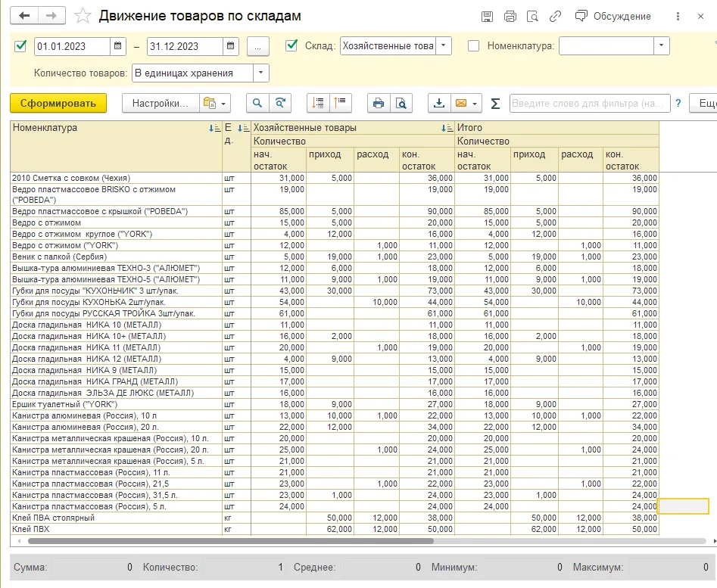Image resolution: width=717 pixels, height=588 pixels.
Task: Enable the Номенклатура filter checkbox
Action: 474,46
